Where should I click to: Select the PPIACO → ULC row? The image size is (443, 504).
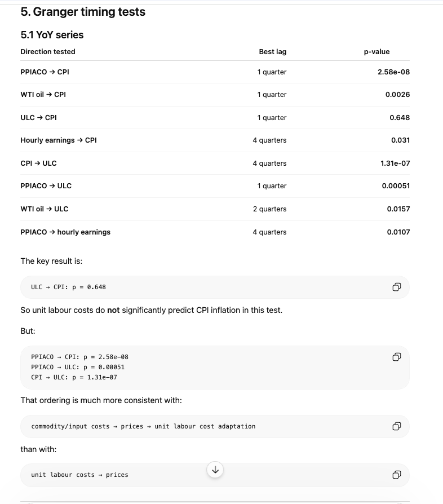coord(215,186)
